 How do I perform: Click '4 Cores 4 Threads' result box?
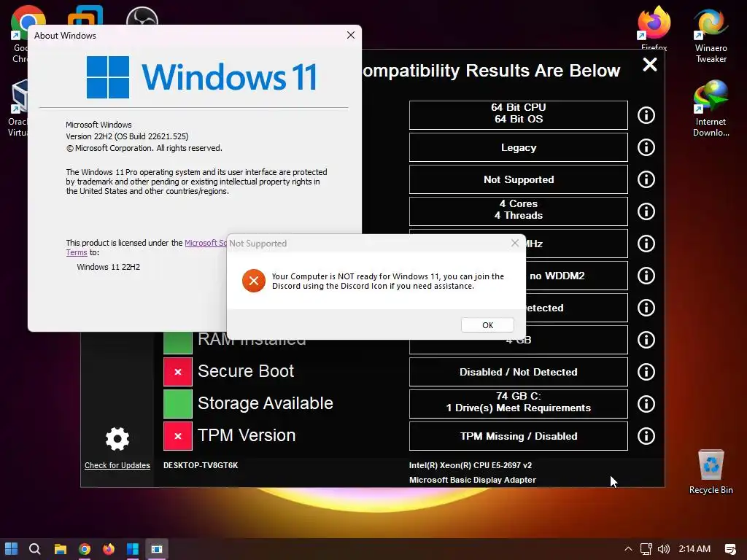(519, 211)
